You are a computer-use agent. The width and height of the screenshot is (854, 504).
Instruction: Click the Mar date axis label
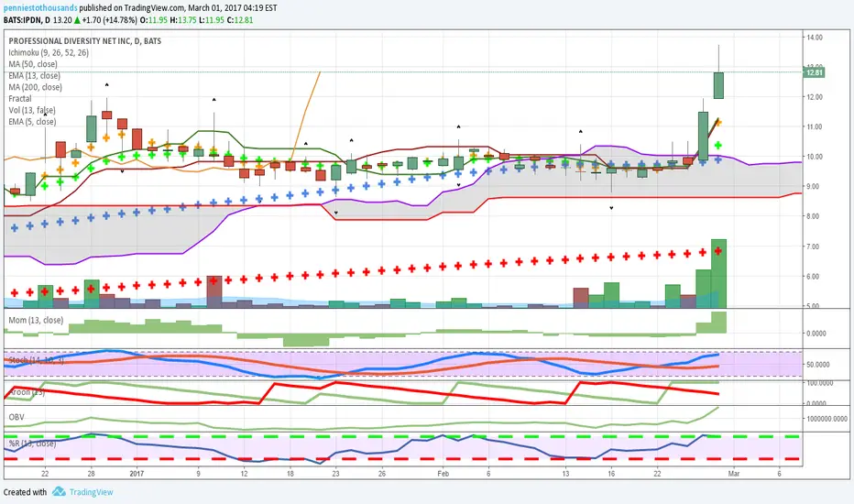[734, 474]
